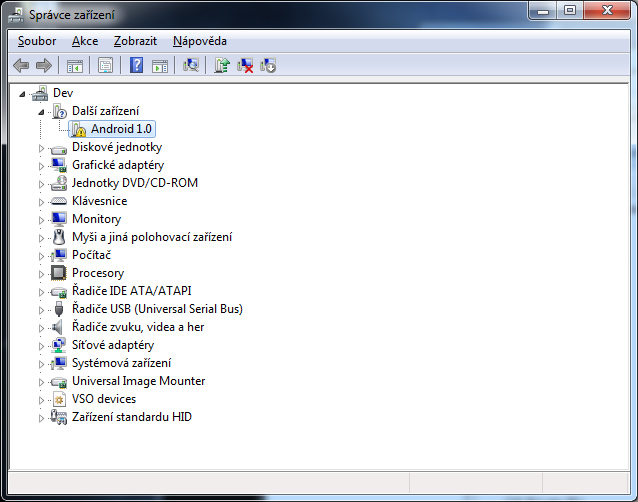Expand the Jednotky DVD/CD-ROM node
The height and width of the screenshot is (502, 638).
[41, 184]
